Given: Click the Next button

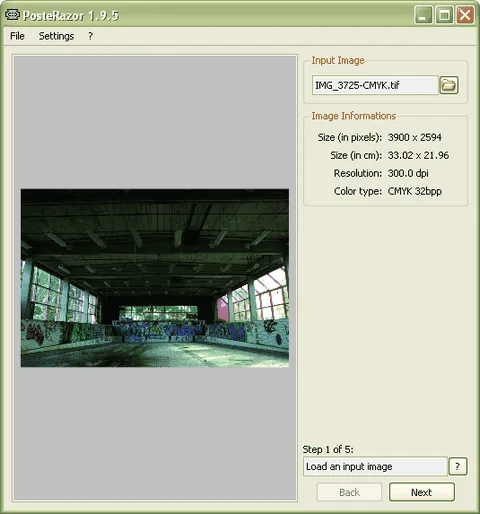Looking at the screenshot, I should pos(422,492).
